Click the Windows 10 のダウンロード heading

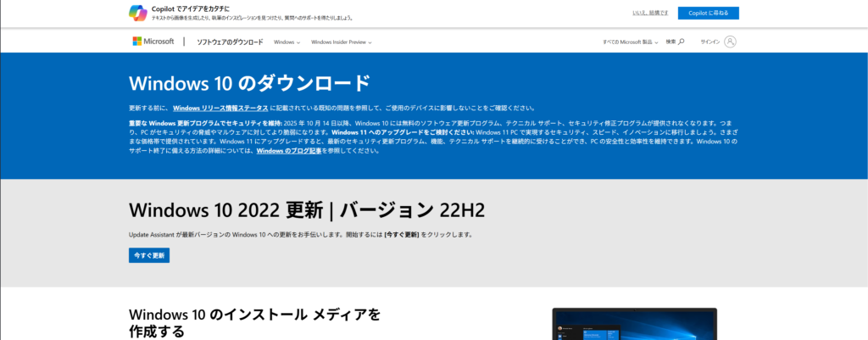coord(249,82)
